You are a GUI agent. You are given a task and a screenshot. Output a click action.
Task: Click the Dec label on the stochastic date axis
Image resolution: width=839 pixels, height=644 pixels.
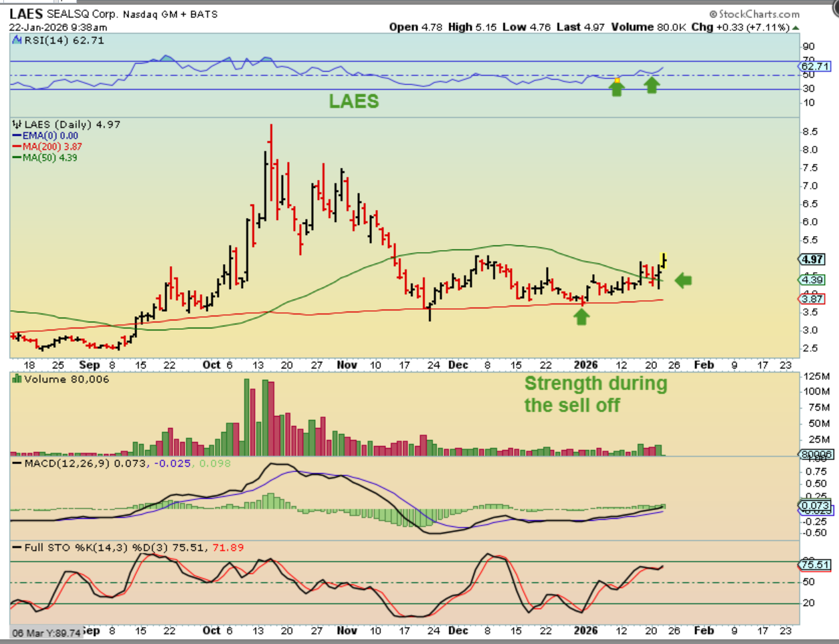[x=458, y=630]
